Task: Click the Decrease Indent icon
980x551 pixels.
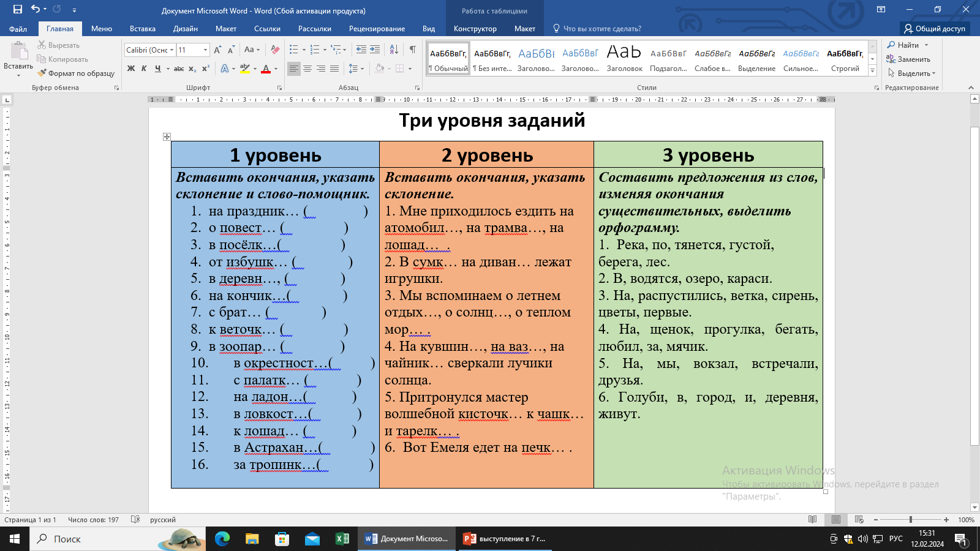Action: pyautogui.click(x=361, y=50)
